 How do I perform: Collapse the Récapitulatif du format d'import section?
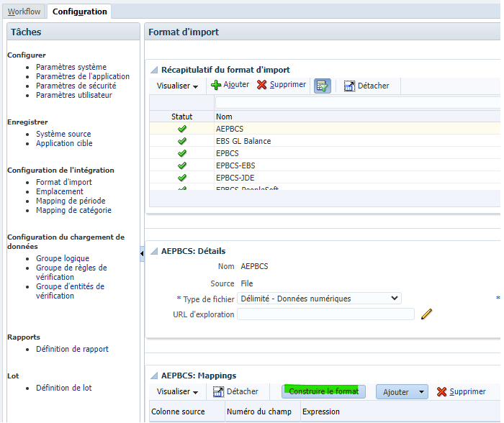154,70
